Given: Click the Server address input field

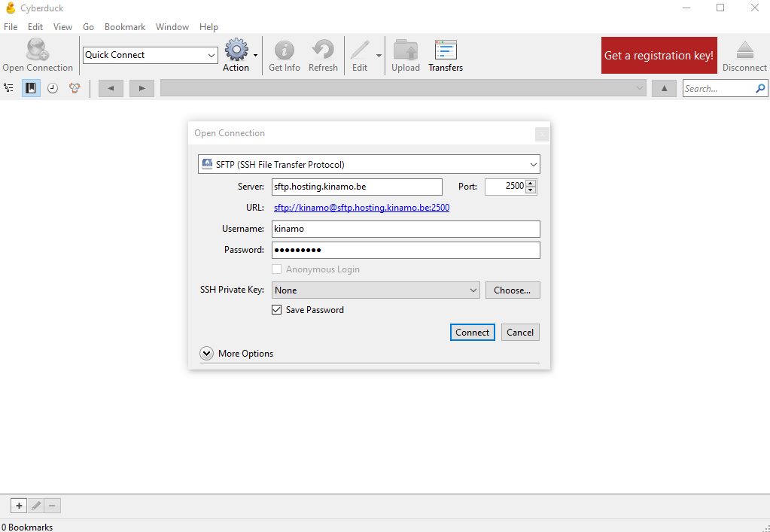Looking at the screenshot, I should (356, 186).
